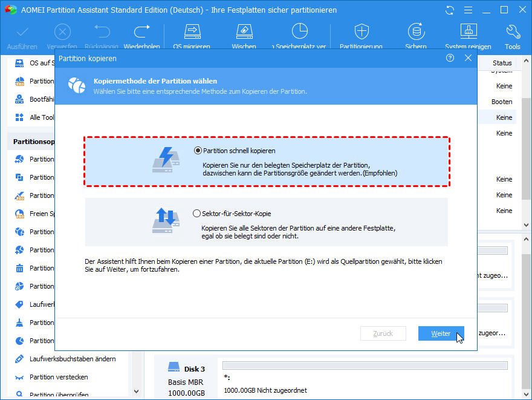Click the Freien Speicherplatz sidebar icon
Viewport: 532px width, 400px height.
(20, 214)
